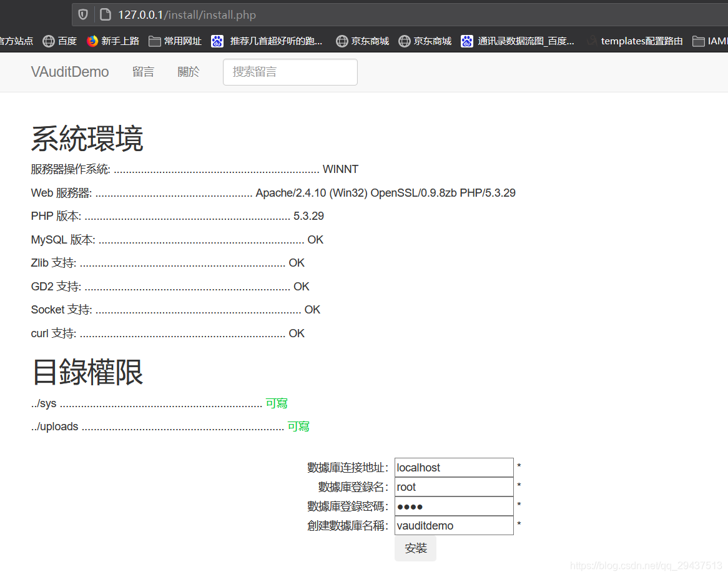Screen dimensions: 728x577
Task: Open the 官方站点 bookmark
Action: click(16, 41)
